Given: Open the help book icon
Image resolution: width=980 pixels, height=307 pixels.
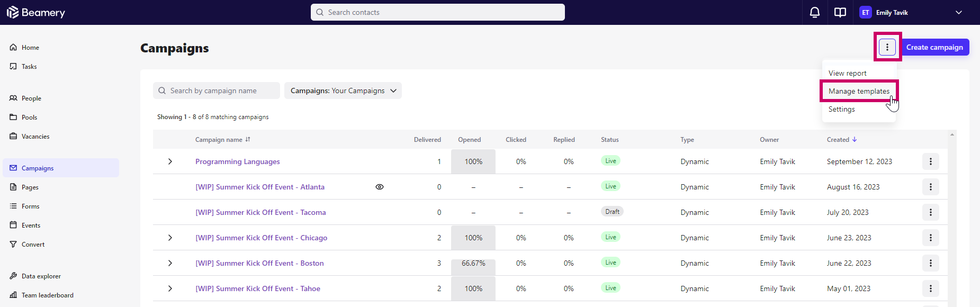Looking at the screenshot, I should pyautogui.click(x=840, y=12).
